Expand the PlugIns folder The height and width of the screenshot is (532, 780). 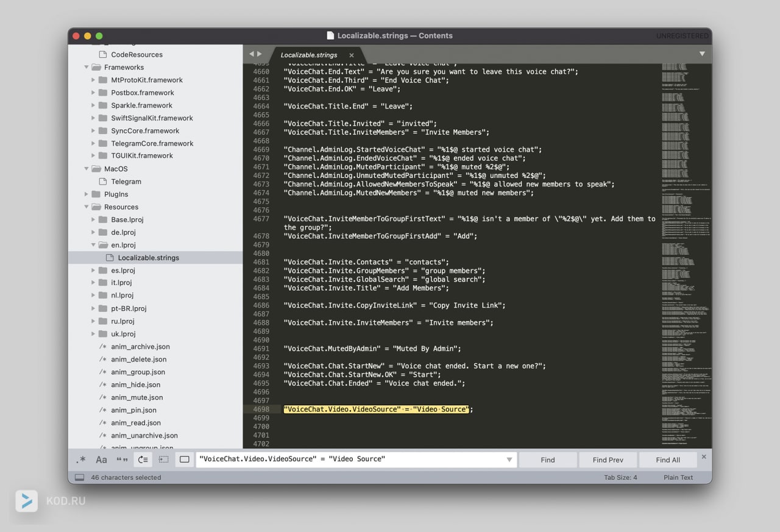click(87, 194)
